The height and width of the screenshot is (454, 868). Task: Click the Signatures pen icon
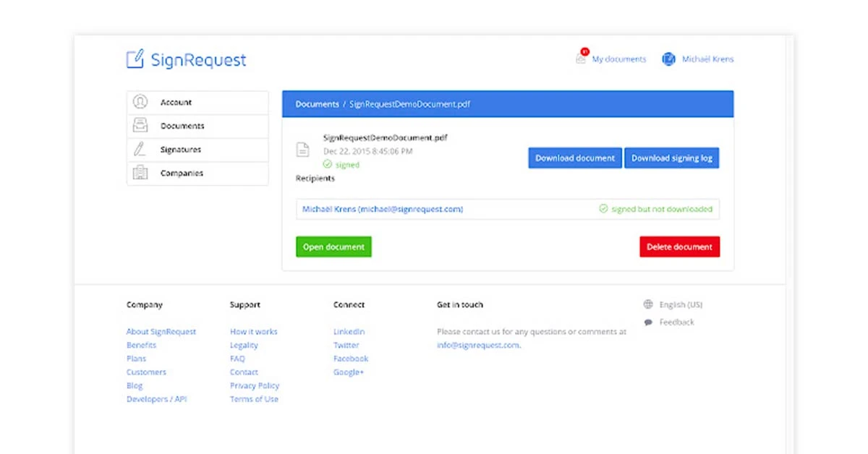point(141,150)
